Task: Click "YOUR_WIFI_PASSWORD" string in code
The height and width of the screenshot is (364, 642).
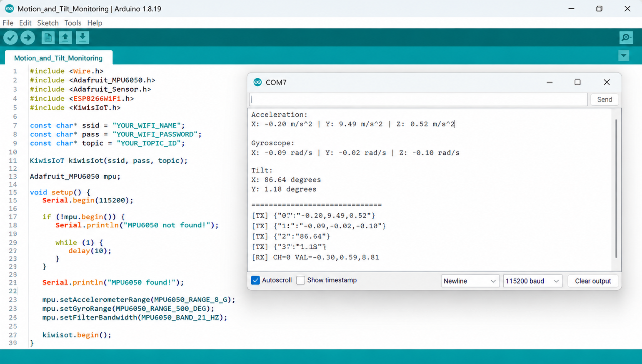Action: tap(155, 134)
